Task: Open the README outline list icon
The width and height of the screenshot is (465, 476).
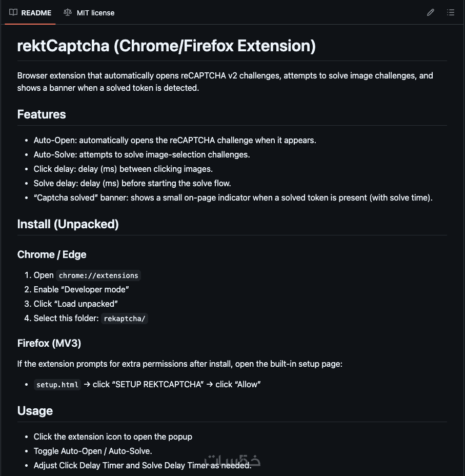Action: point(451,12)
